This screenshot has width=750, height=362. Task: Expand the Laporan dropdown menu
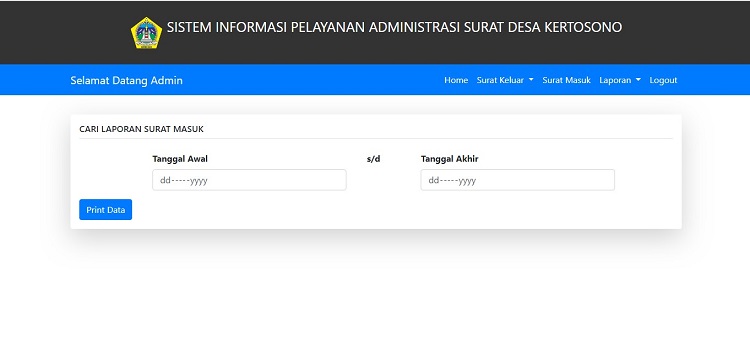point(620,80)
